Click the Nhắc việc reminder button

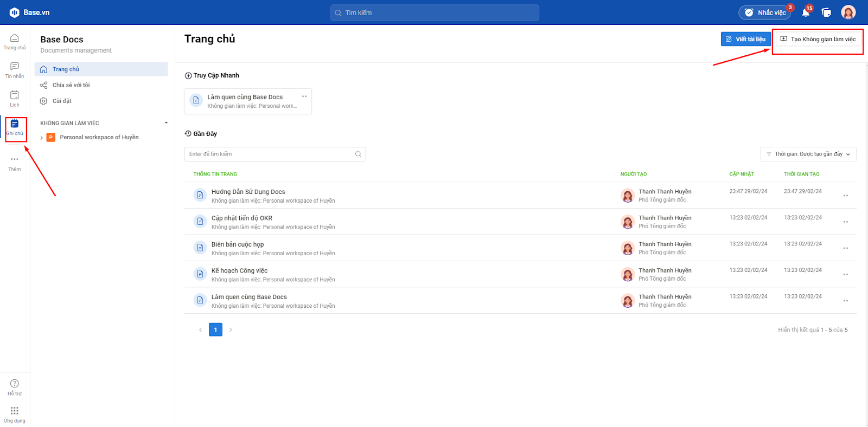(765, 12)
